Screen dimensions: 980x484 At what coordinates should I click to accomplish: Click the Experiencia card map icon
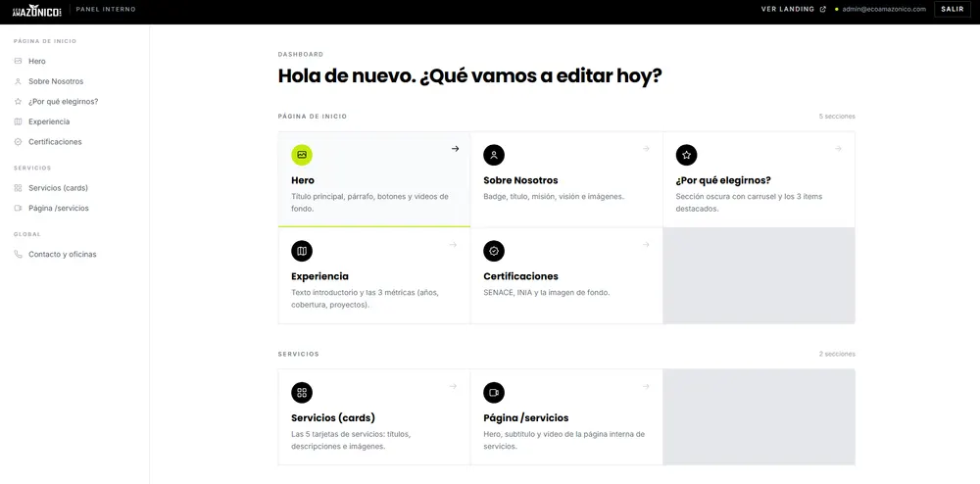click(x=302, y=251)
